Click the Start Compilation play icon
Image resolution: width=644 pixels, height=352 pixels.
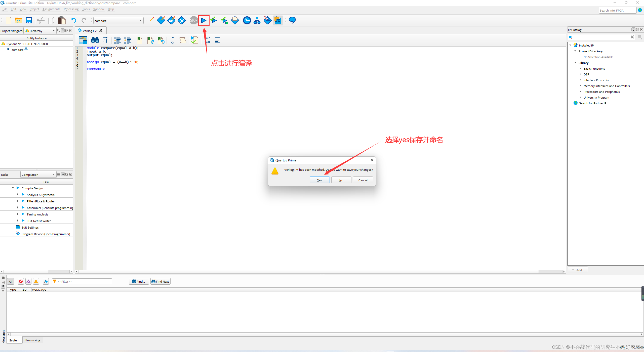point(204,20)
